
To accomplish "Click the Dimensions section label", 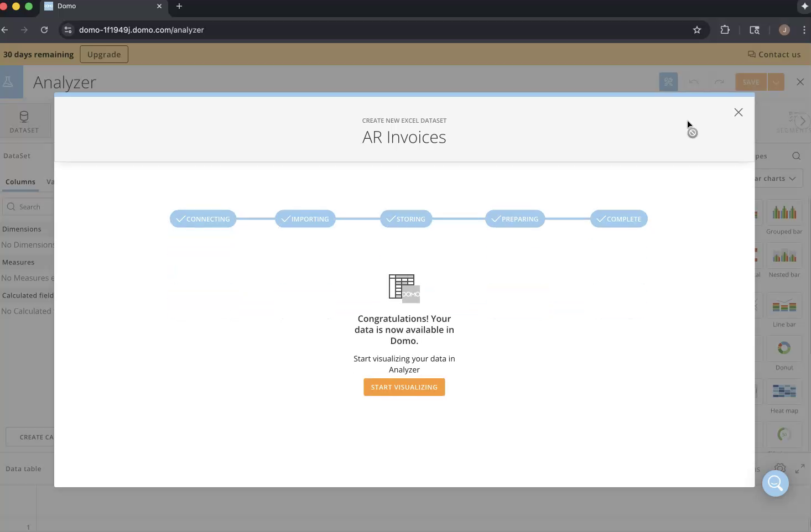I will pos(22,229).
